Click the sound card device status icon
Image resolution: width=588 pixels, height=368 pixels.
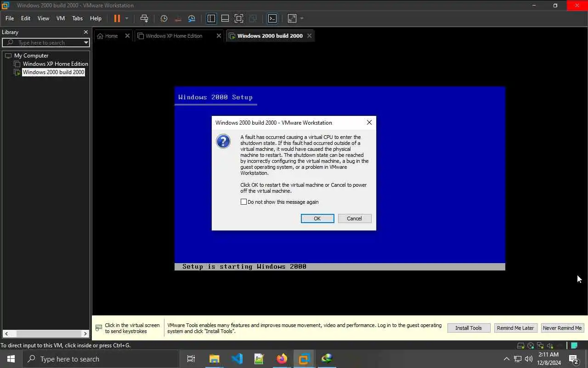[550, 346]
